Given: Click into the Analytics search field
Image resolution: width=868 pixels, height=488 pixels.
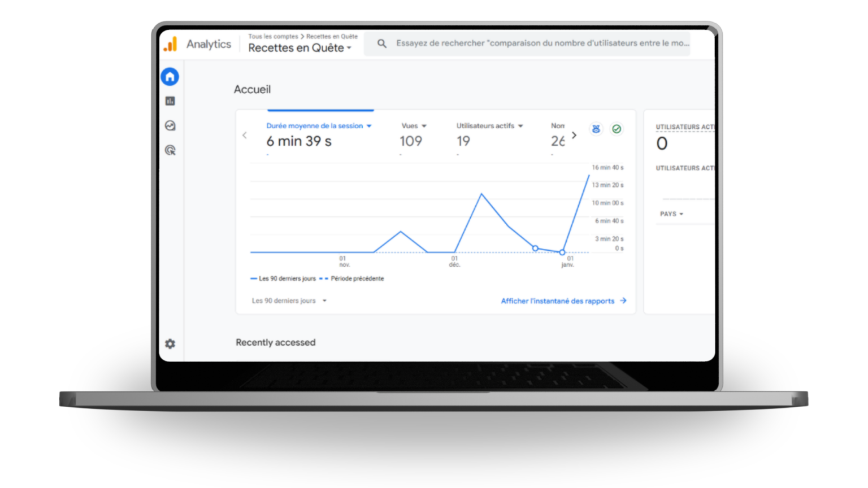Looking at the screenshot, I should pyautogui.click(x=541, y=43).
